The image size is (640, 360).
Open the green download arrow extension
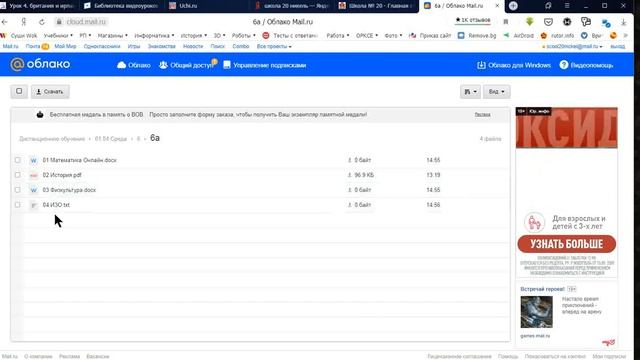(529, 22)
